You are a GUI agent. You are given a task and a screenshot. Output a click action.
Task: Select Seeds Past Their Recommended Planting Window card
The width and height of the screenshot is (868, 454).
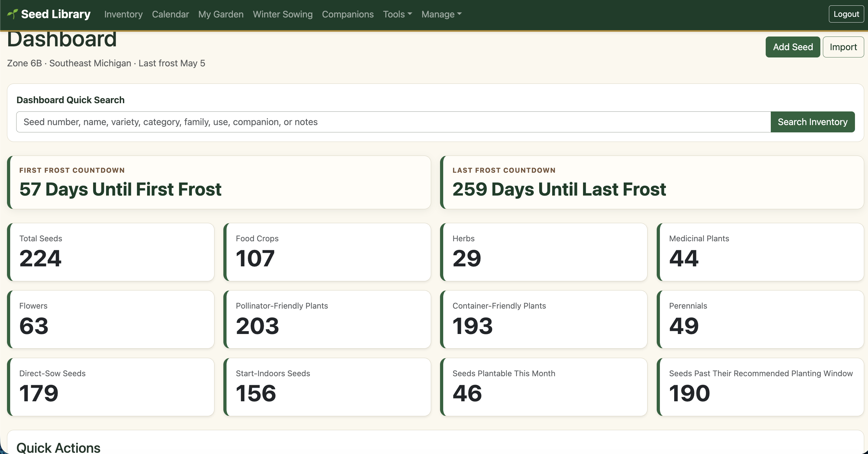point(760,387)
